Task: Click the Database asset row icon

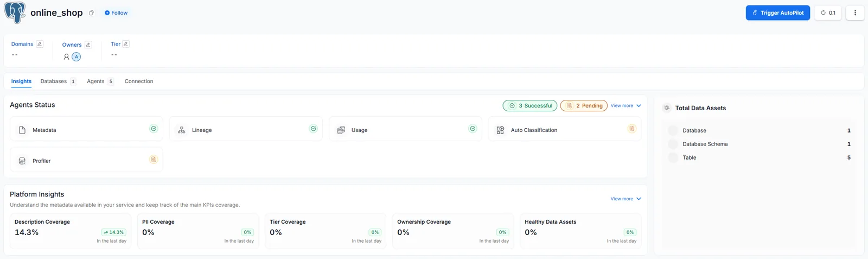Action: pyautogui.click(x=673, y=130)
